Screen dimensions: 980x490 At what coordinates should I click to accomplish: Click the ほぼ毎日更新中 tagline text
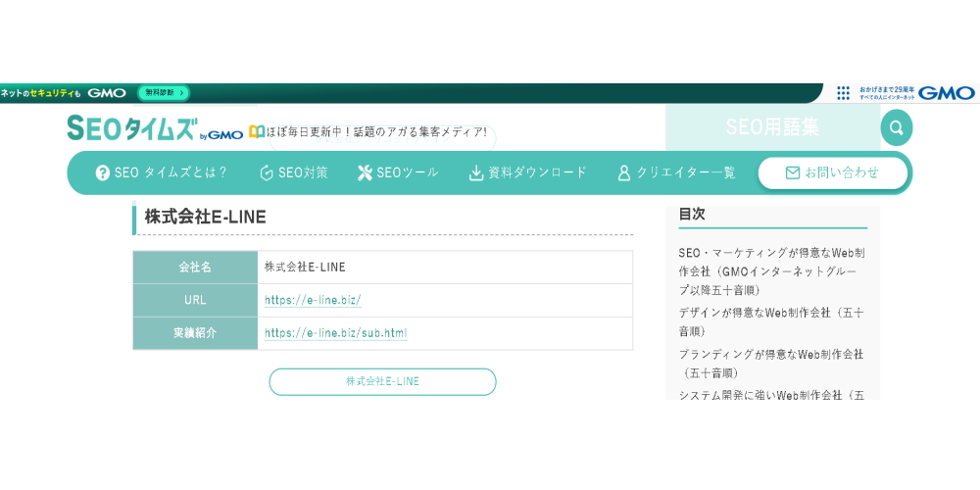pyautogui.click(x=377, y=132)
